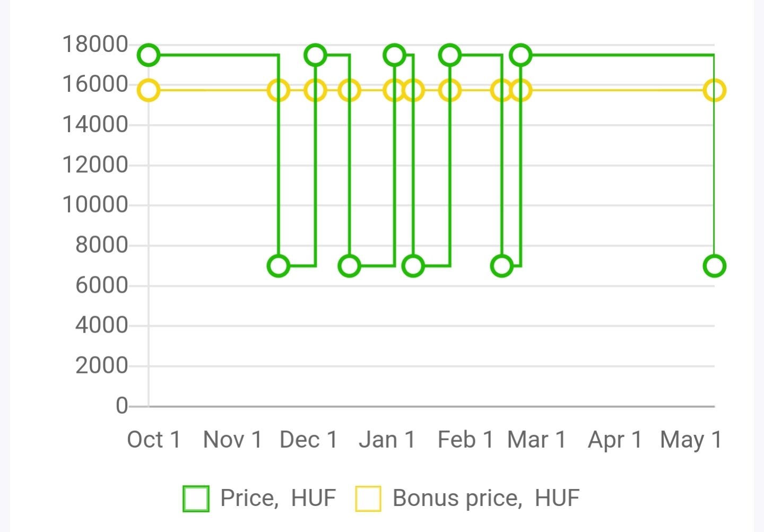Select the green low price point in early January

[x=413, y=266]
